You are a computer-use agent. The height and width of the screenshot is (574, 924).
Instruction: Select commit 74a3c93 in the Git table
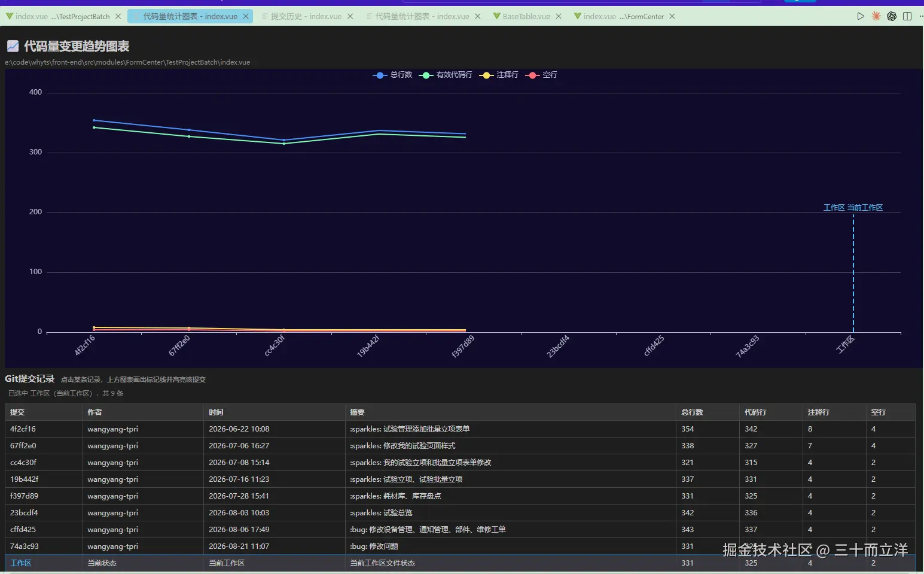tap(460, 546)
